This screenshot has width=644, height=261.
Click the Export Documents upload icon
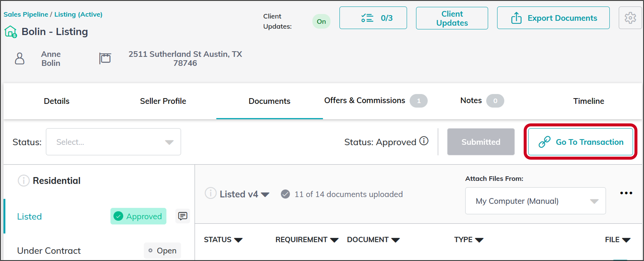point(516,18)
